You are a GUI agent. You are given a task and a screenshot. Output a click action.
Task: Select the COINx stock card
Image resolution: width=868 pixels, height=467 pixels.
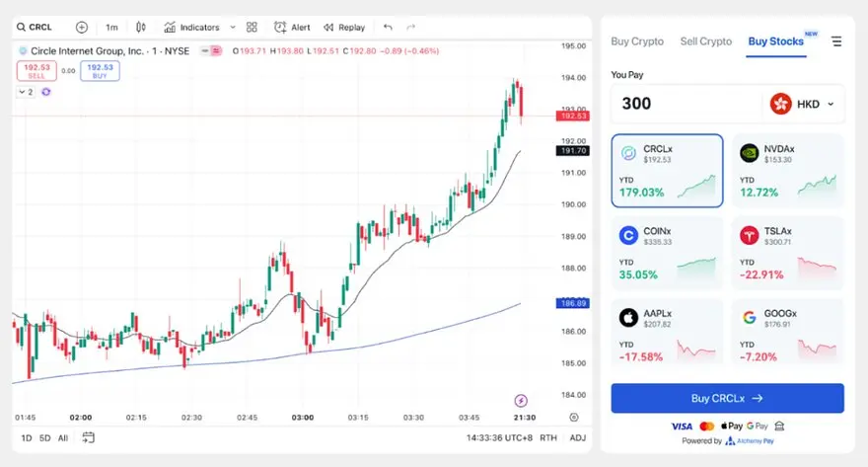click(x=667, y=253)
